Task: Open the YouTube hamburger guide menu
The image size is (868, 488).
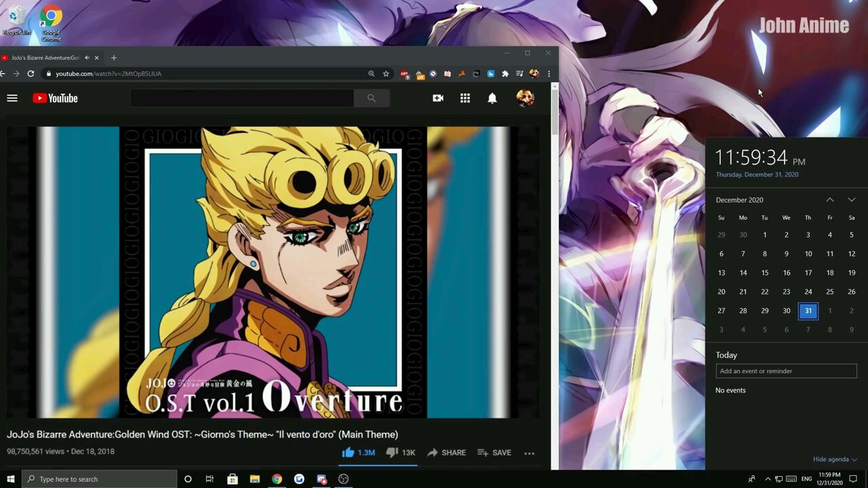Action: (12, 98)
